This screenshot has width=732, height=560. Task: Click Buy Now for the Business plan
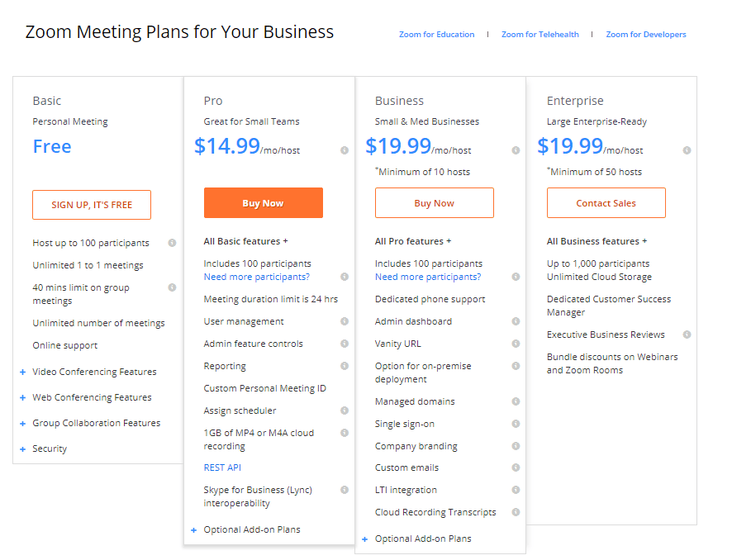point(435,203)
